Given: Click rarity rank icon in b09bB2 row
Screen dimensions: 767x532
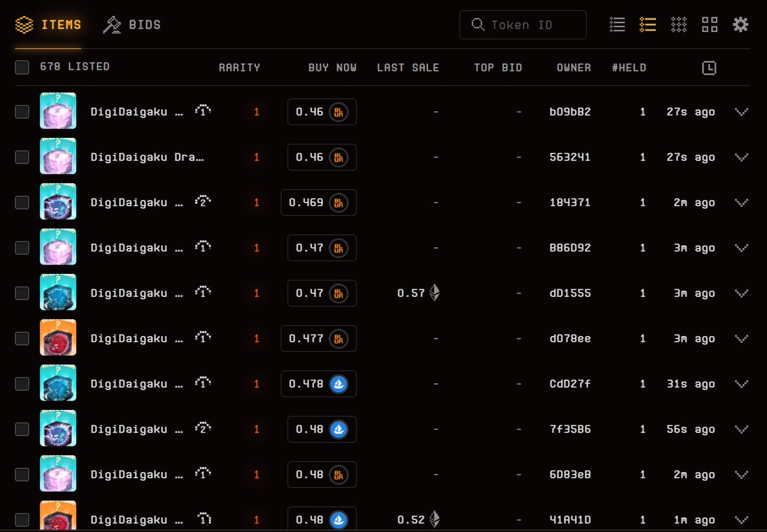Looking at the screenshot, I should point(203,111).
